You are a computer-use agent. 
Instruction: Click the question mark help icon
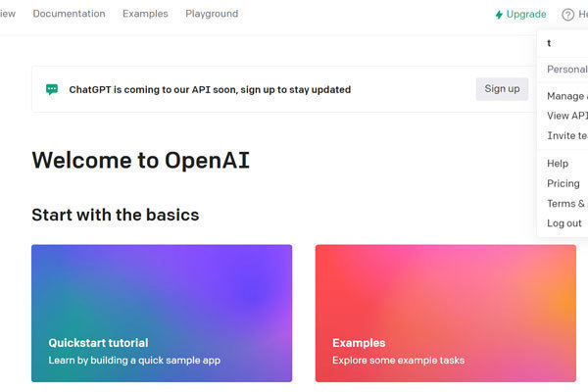[x=567, y=15]
